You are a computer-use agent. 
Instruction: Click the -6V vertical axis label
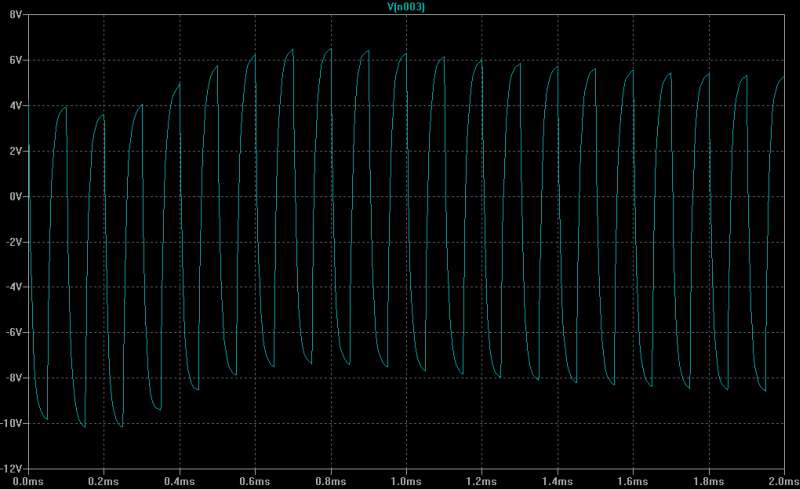point(14,332)
